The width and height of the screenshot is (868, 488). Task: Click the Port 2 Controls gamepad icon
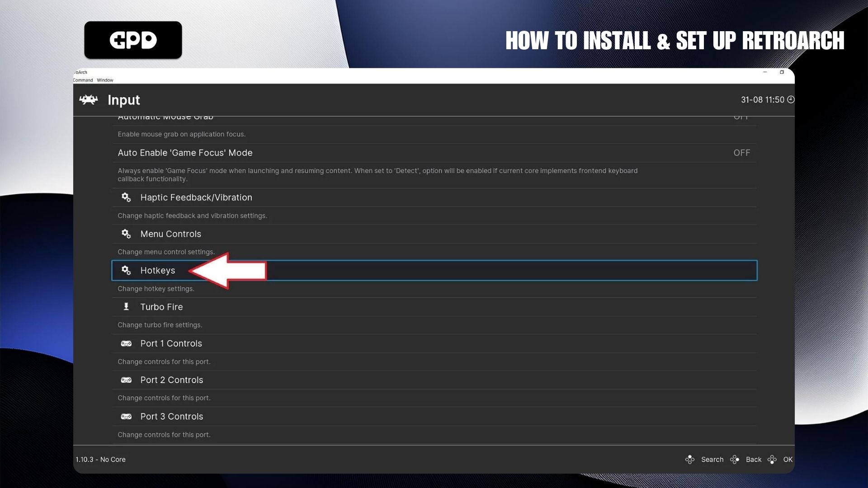coord(126,380)
